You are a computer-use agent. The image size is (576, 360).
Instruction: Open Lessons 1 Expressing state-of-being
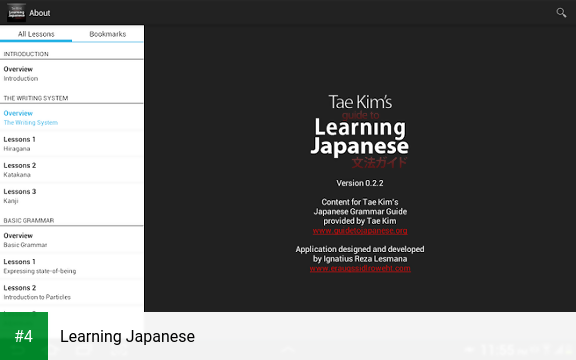[x=72, y=266]
